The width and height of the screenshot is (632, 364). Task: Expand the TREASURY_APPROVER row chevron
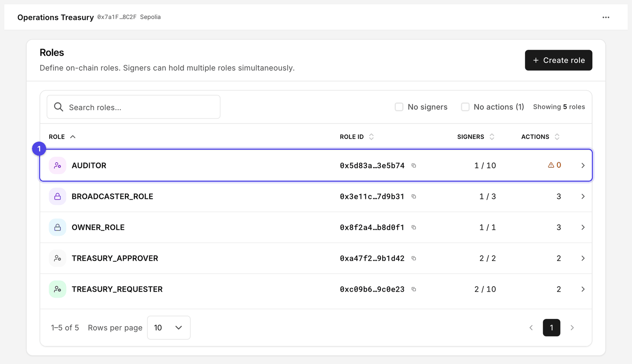pos(583,258)
